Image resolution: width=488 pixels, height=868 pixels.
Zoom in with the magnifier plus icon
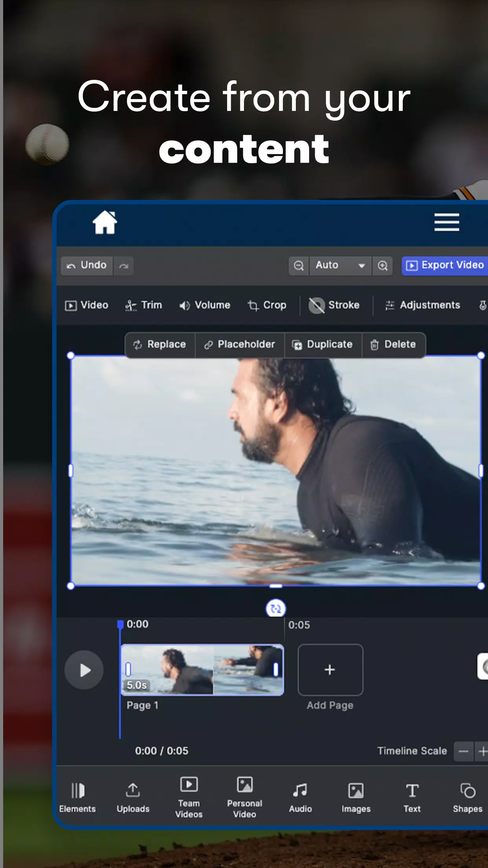tap(383, 266)
